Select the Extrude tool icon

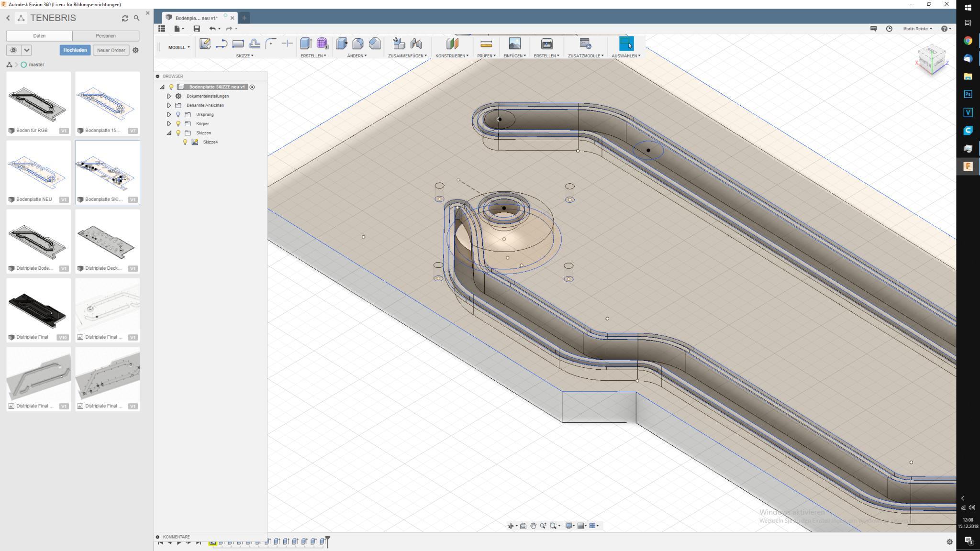coord(305,44)
